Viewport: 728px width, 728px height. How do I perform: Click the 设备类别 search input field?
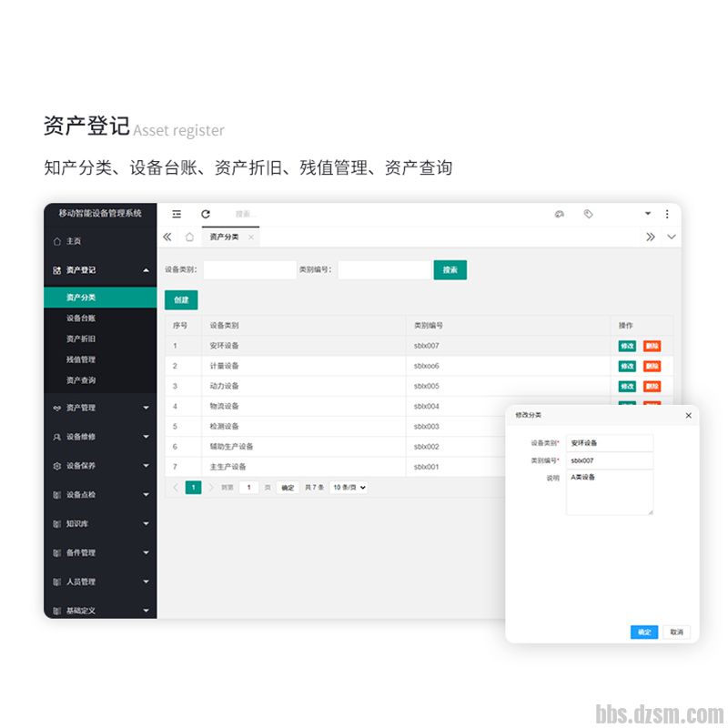(249, 269)
